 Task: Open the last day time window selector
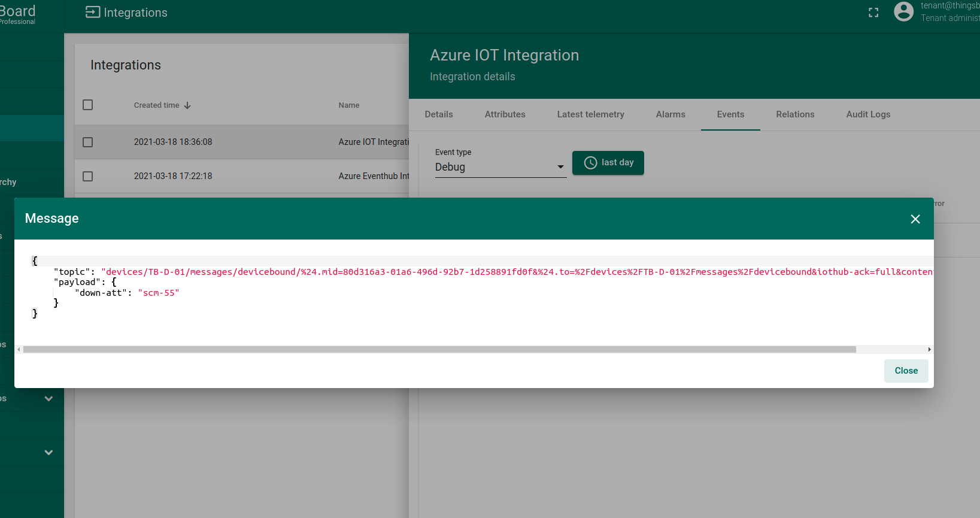(608, 163)
